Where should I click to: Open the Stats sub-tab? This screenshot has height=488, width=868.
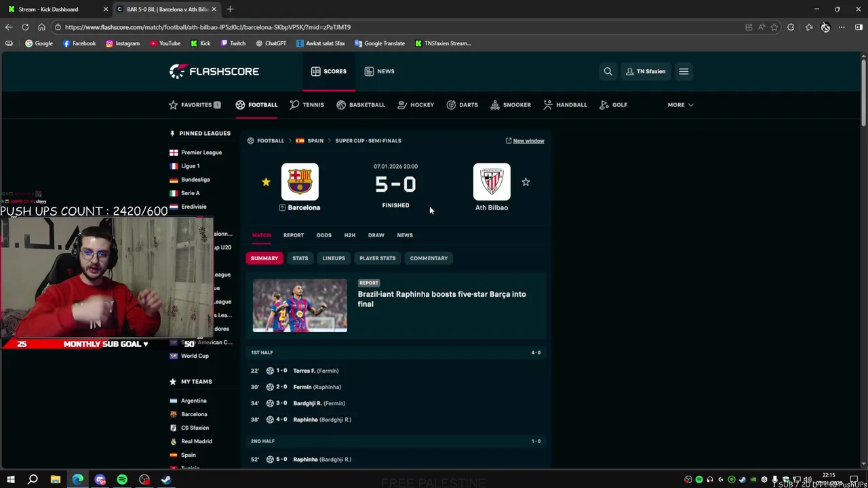300,258
